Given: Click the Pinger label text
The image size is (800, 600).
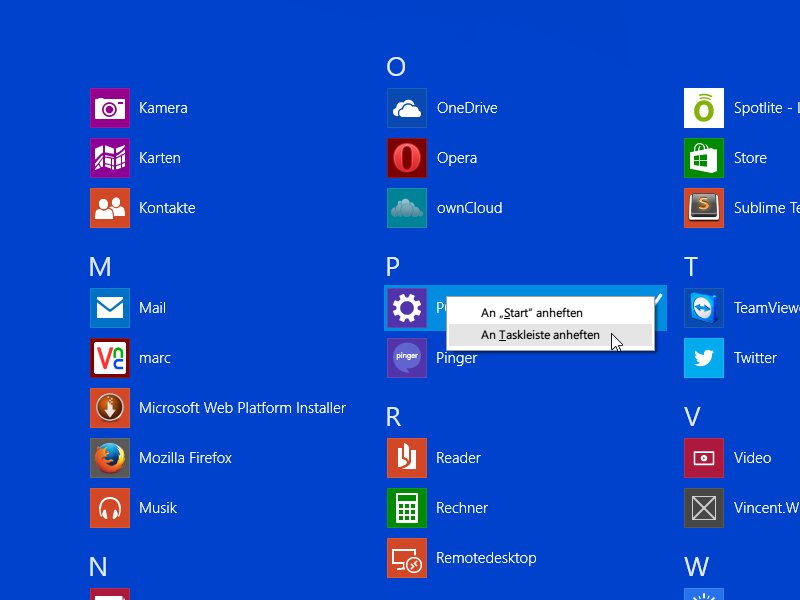Looking at the screenshot, I should (456, 358).
